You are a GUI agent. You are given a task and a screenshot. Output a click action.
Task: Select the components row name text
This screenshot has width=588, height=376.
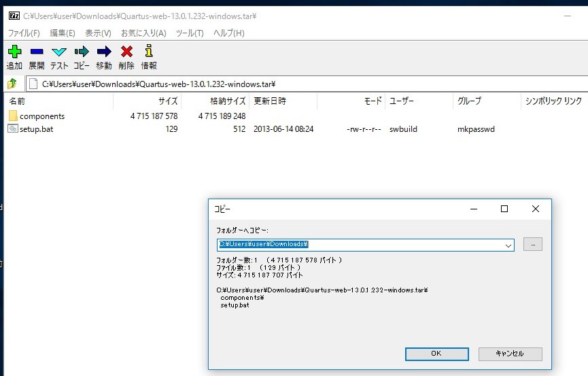pos(42,116)
